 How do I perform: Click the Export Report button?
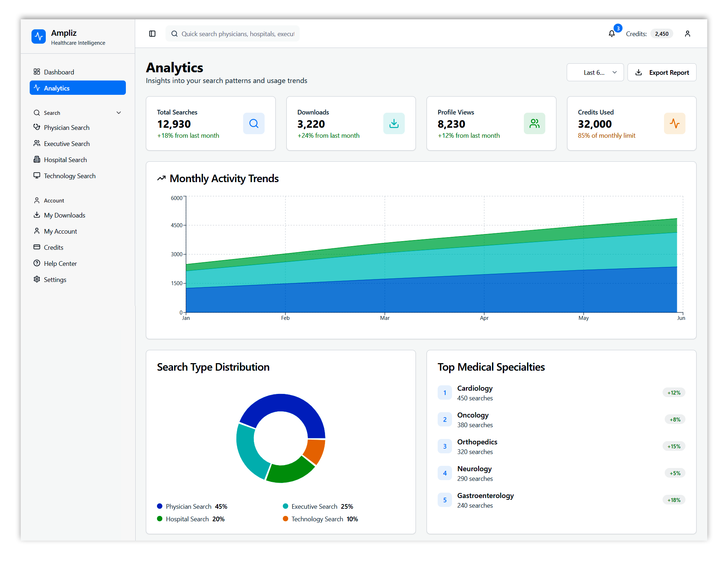click(x=662, y=72)
